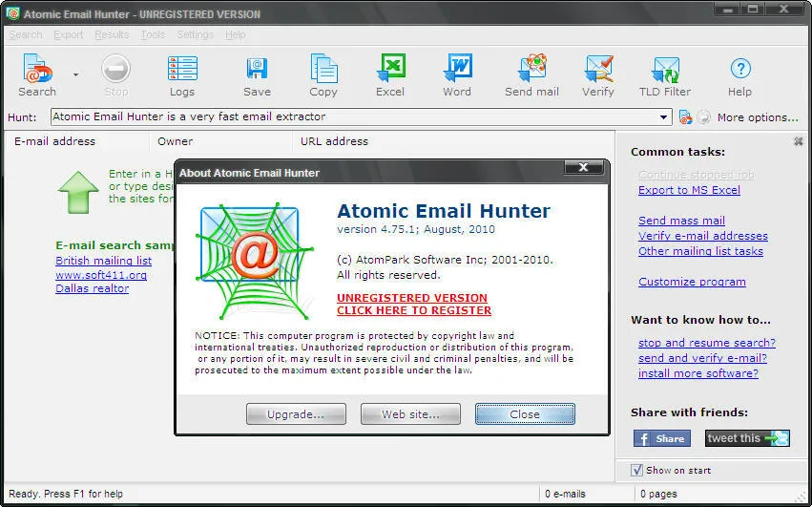Click the E-mail address column header
The height and width of the screenshot is (507, 812).
77,141
